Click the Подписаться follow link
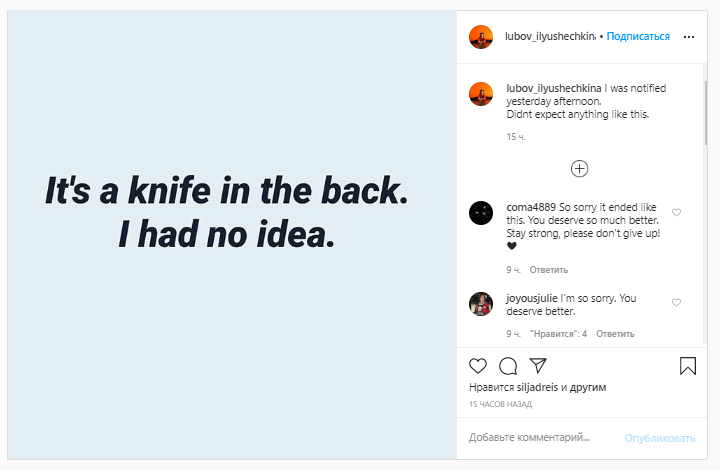Screen dimensions: 720x471 638,36
